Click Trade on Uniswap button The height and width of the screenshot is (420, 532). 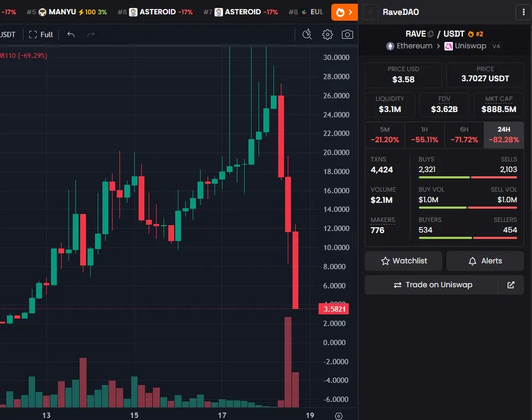point(431,285)
